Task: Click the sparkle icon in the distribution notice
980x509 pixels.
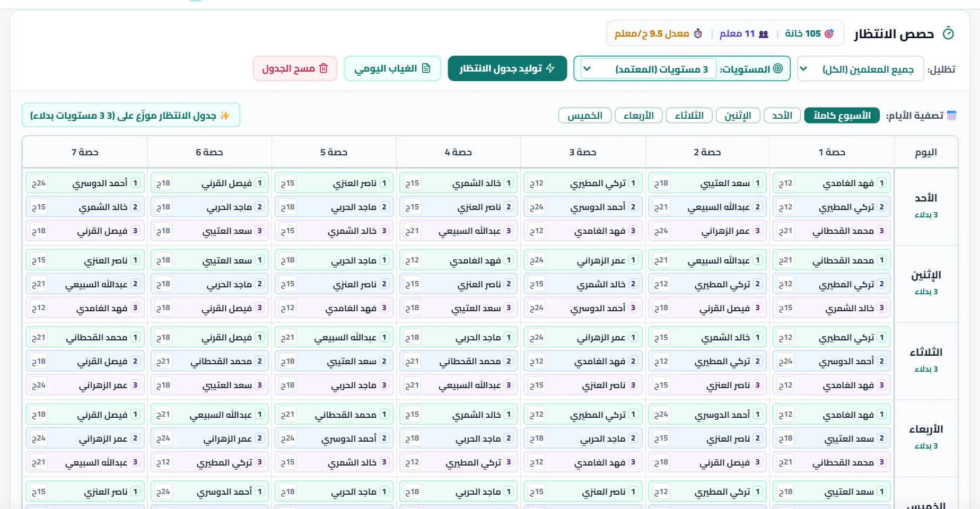Action: 225,115
